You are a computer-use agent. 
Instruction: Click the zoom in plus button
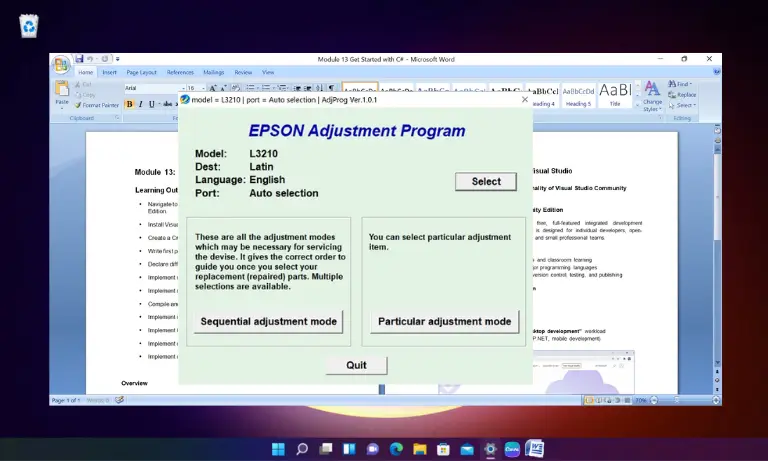tap(716, 400)
